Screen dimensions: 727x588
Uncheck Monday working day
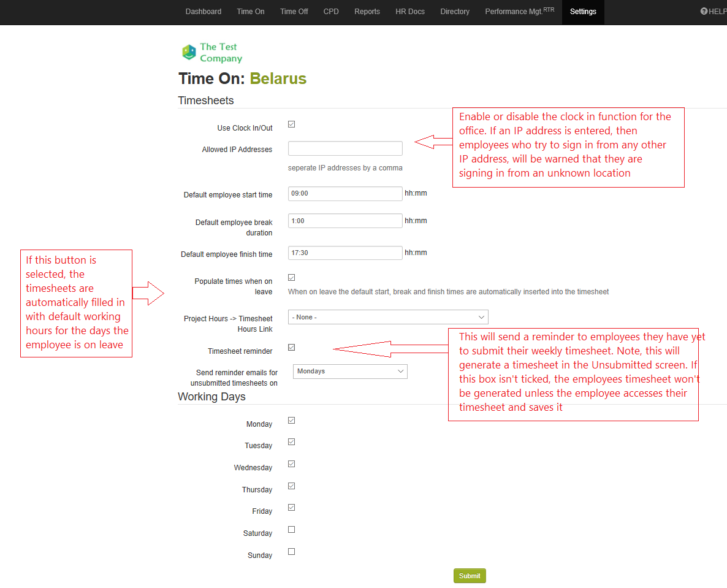coord(292,421)
